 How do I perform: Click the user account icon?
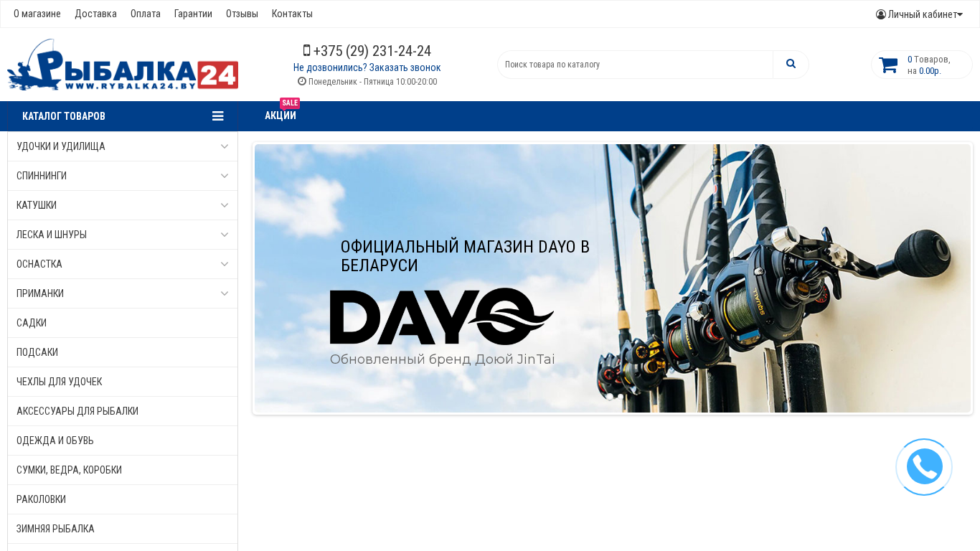click(x=881, y=14)
